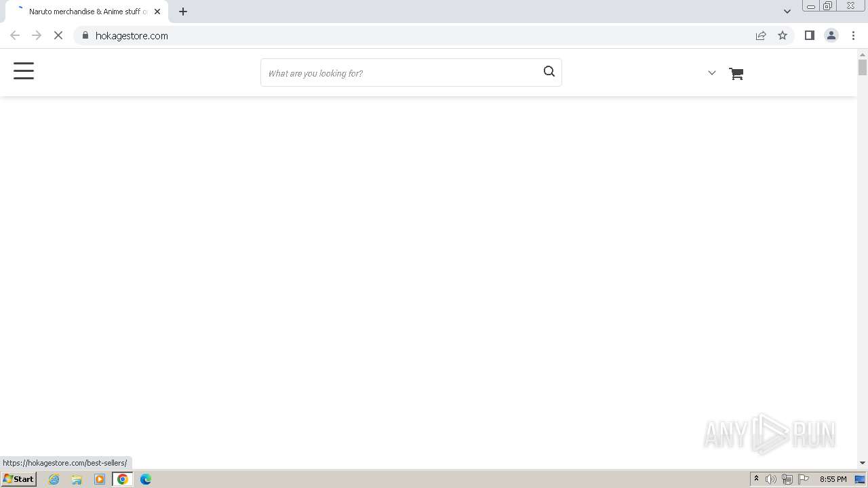Click the show desktop button
The width and height of the screenshot is (868, 488).
(860, 479)
